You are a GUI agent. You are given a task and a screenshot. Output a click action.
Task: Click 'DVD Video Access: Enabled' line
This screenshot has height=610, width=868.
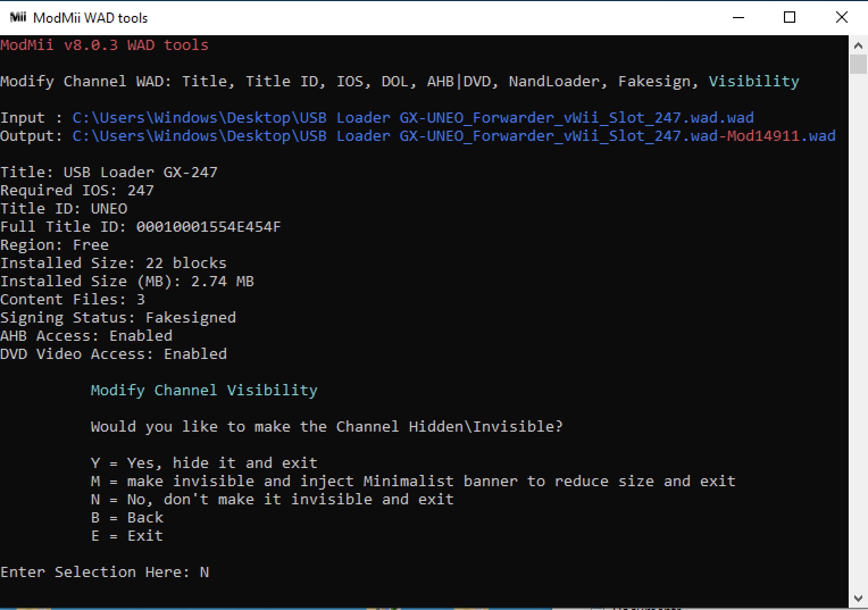tap(114, 354)
